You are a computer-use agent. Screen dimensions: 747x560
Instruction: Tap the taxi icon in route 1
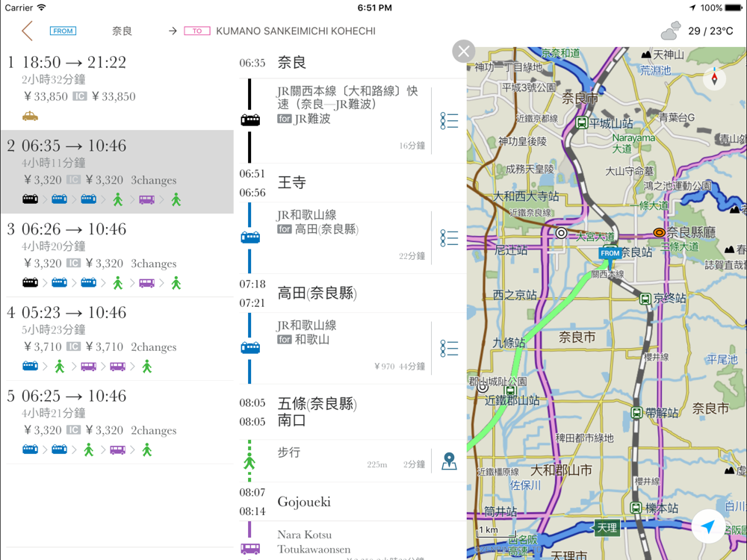pyautogui.click(x=30, y=116)
